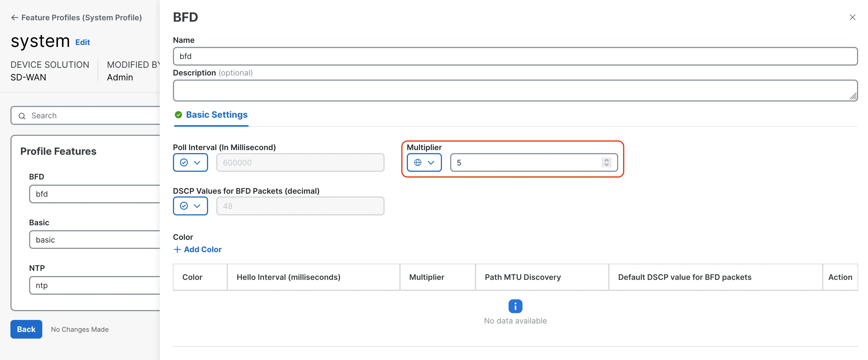Click the blue info icon above No data
Screen dimensions: 868x360
pyautogui.click(x=515, y=306)
